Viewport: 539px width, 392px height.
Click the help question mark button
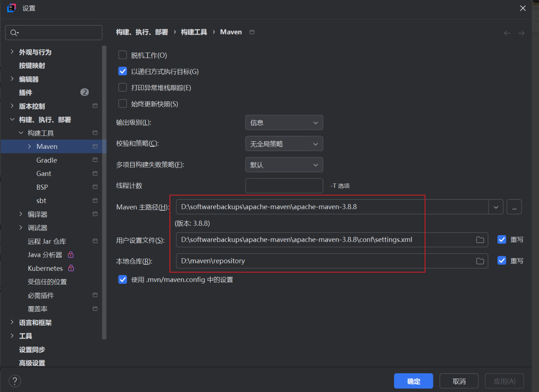click(x=15, y=381)
